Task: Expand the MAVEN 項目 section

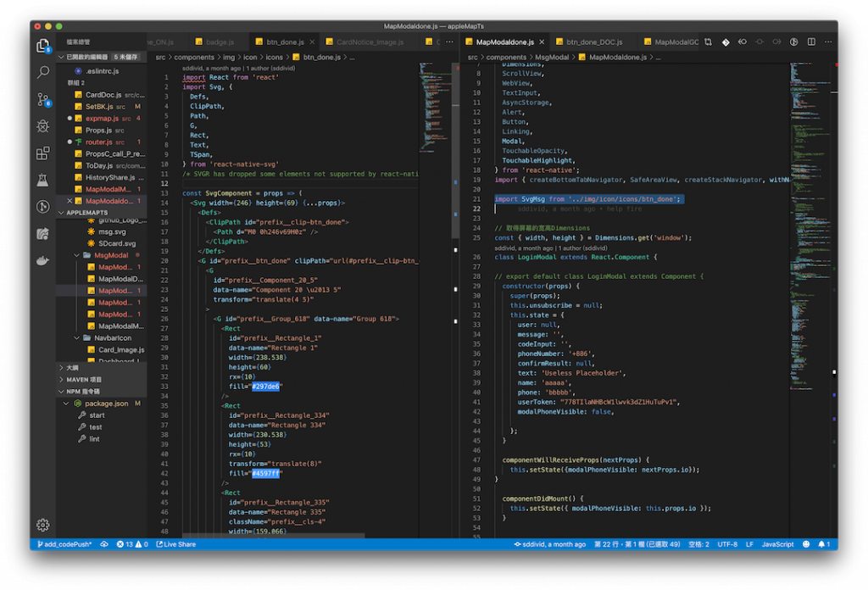Action: pyautogui.click(x=61, y=380)
